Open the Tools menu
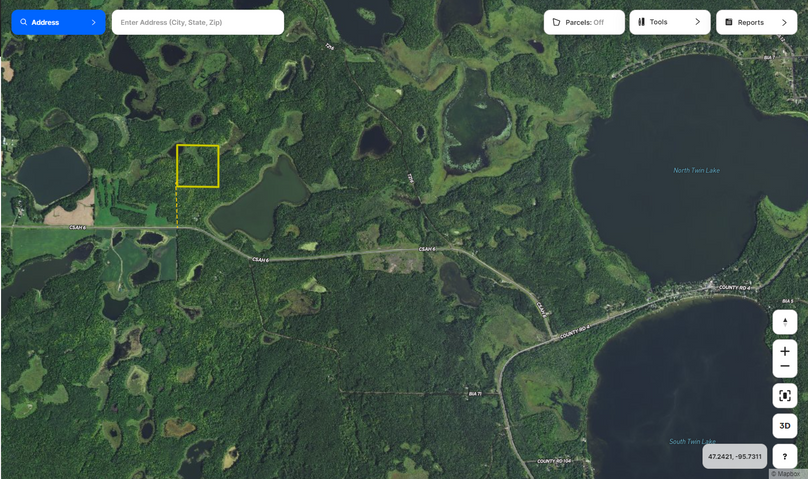The width and height of the screenshot is (808, 479). pyautogui.click(x=670, y=22)
